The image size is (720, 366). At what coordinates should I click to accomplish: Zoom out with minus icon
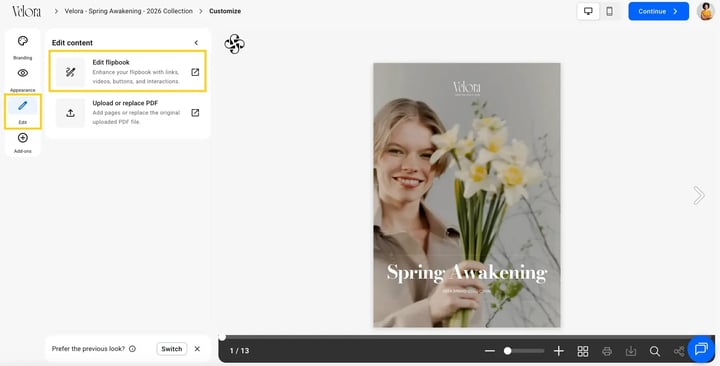point(489,351)
